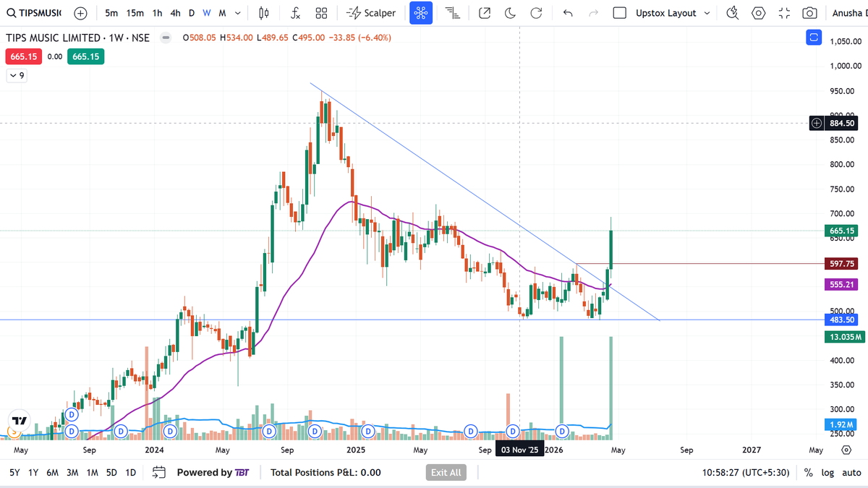This screenshot has height=488, width=868.
Task: Open chart settings via the gear icon
Action: pyautogui.click(x=758, y=12)
